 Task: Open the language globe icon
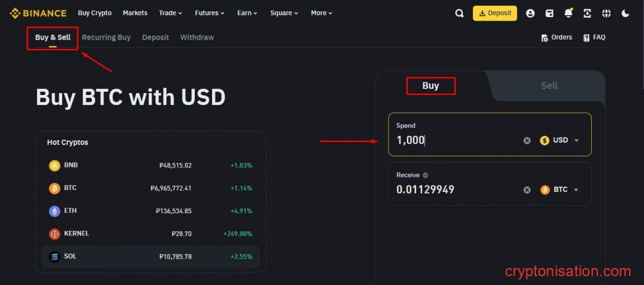[x=606, y=13]
